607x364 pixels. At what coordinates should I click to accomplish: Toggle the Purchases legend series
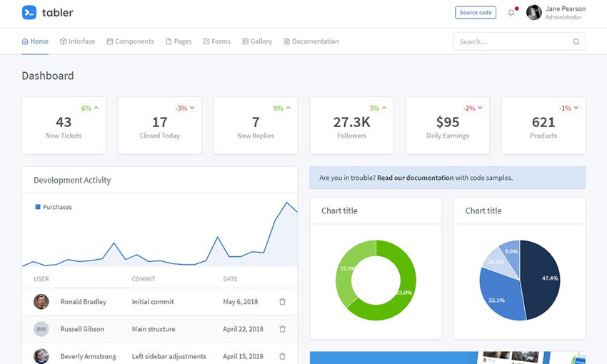pyautogui.click(x=54, y=207)
